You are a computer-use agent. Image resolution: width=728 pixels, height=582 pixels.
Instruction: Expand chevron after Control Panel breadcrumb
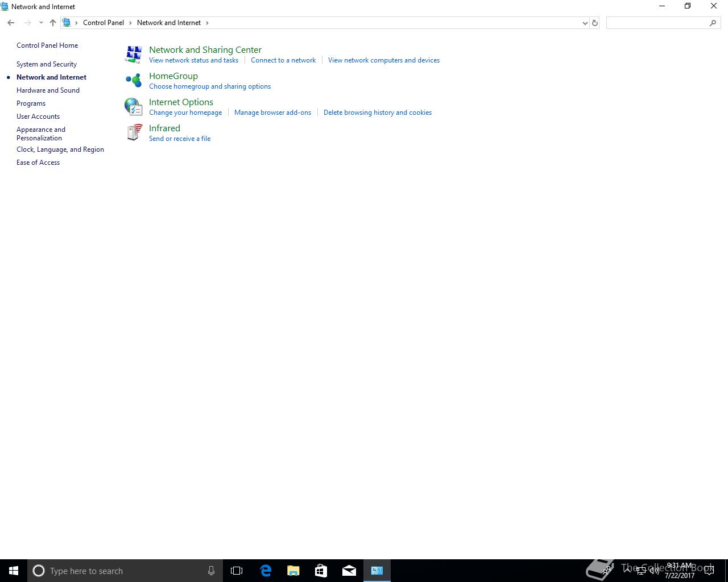[x=130, y=23]
